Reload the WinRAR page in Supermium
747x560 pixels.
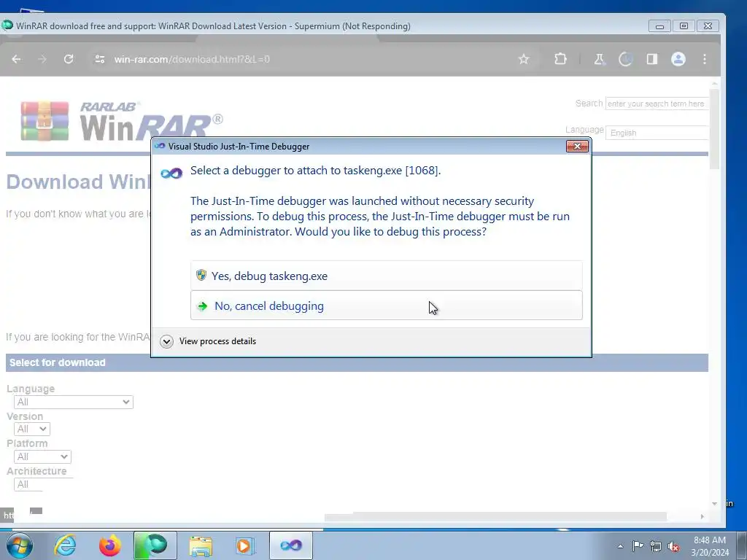[69, 59]
